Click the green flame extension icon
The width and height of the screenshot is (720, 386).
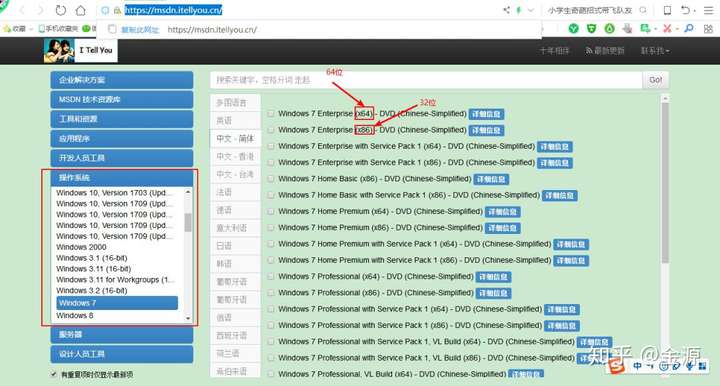[x=609, y=28]
